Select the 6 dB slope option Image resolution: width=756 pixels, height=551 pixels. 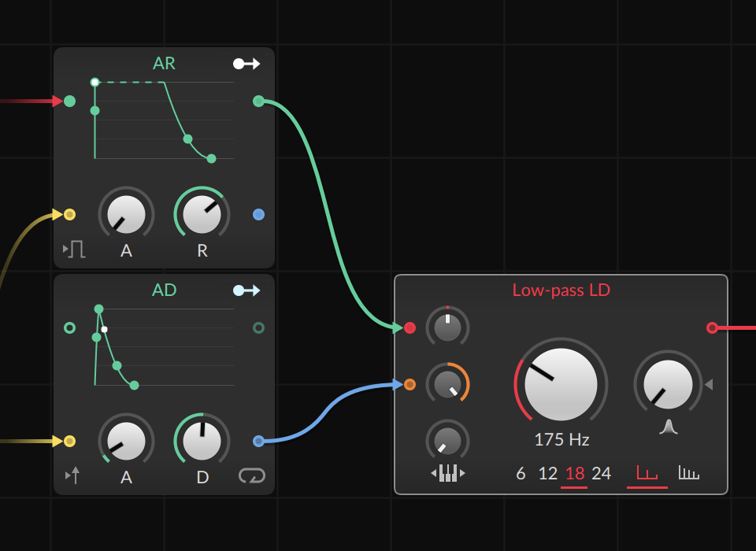pos(521,474)
